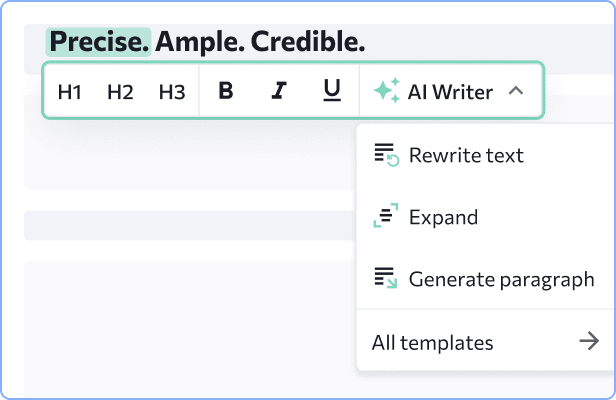616x400 pixels.
Task: Toggle bold formatting
Action: (x=226, y=91)
